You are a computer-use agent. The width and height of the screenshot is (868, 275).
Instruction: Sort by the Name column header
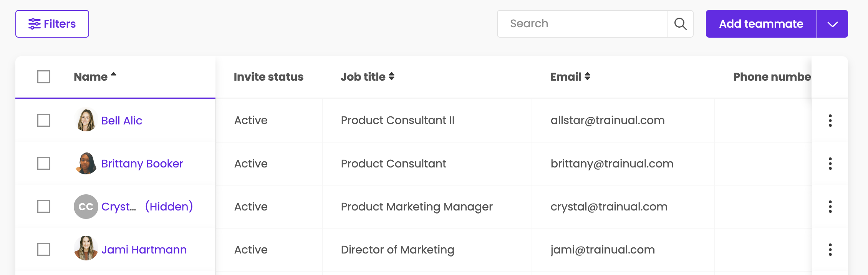pyautogui.click(x=94, y=77)
